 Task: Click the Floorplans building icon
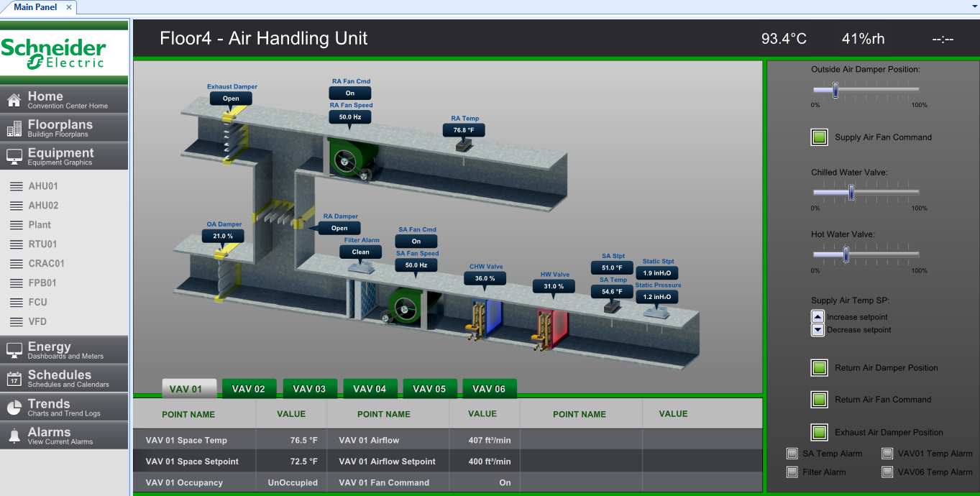(x=14, y=129)
